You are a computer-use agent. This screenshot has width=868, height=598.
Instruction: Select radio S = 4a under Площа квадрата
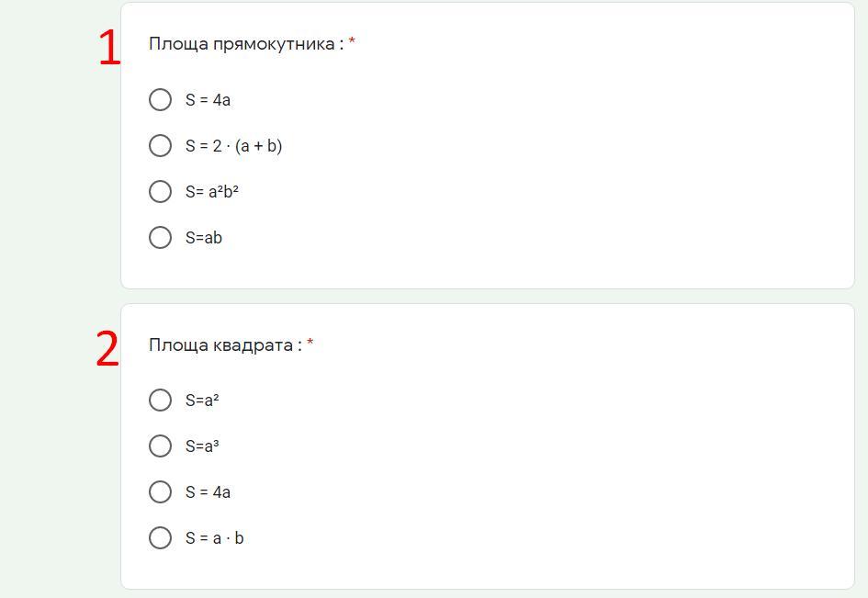(160, 491)
